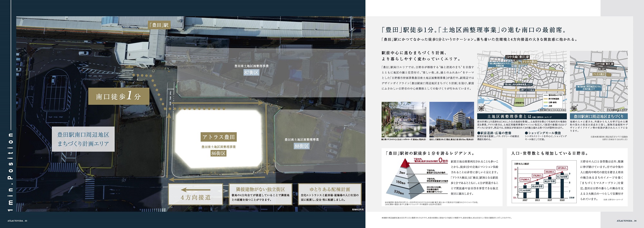This screenshot has width=644, height=228.
Task: Click 'ATLAS TOYODA _ 03' page footer
Action: (x=17, y=221)
